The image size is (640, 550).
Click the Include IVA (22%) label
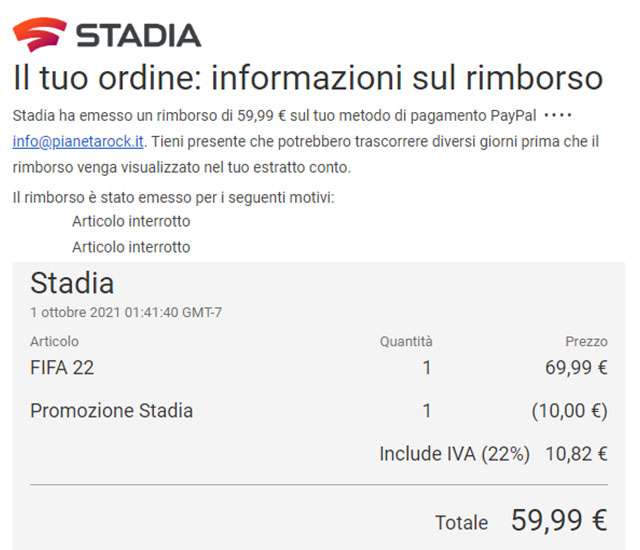pos(454,454)
